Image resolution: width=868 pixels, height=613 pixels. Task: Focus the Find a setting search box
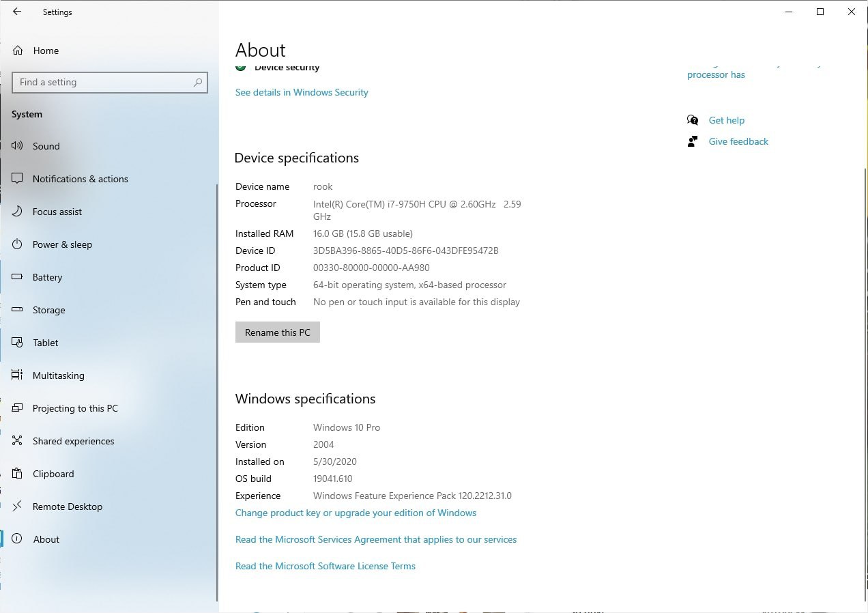click(x=110, y=83)
